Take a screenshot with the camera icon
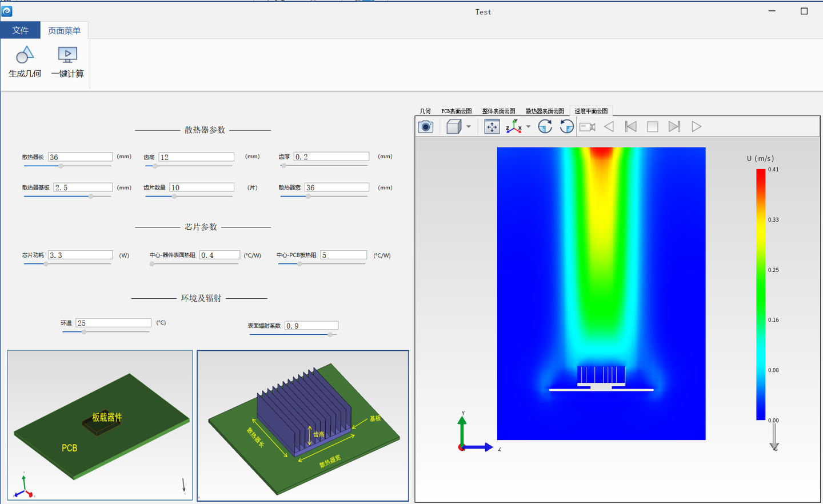The width and height of the screenshot is (823, 504). point(426,127)
